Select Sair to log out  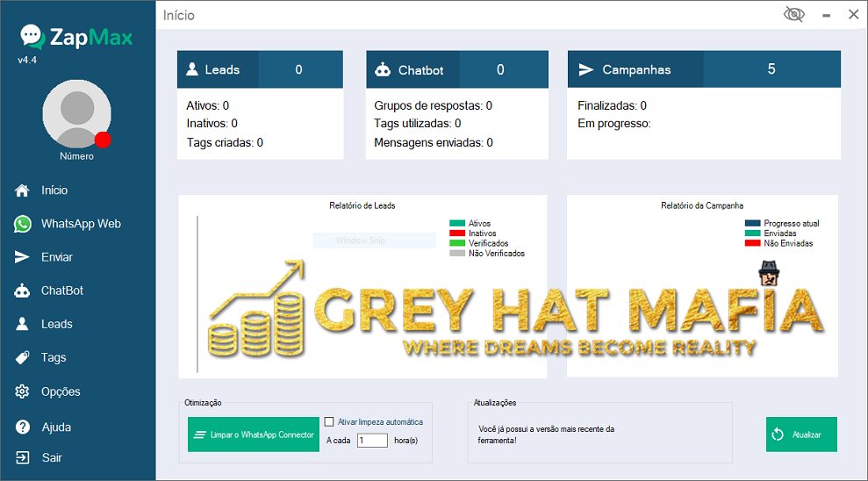(x=52, y=458)
